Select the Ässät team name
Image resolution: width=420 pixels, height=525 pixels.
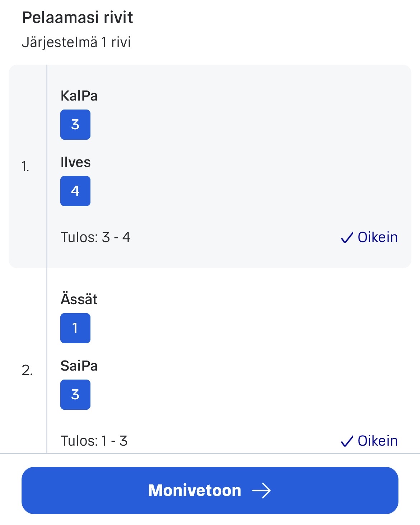(79, 299)
